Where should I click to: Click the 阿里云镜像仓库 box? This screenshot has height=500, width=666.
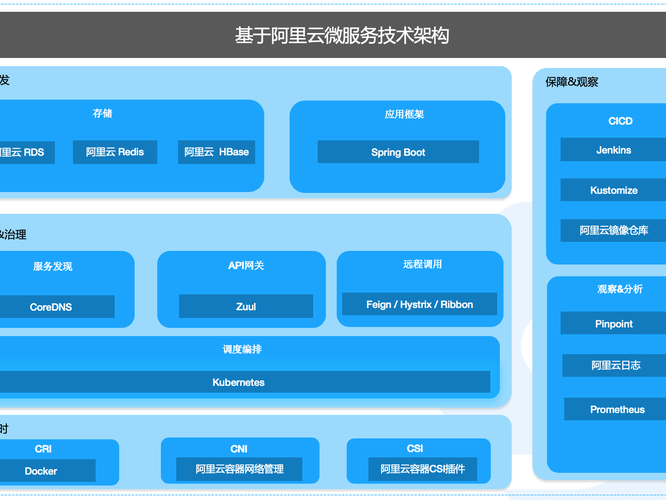coord(613,231)
